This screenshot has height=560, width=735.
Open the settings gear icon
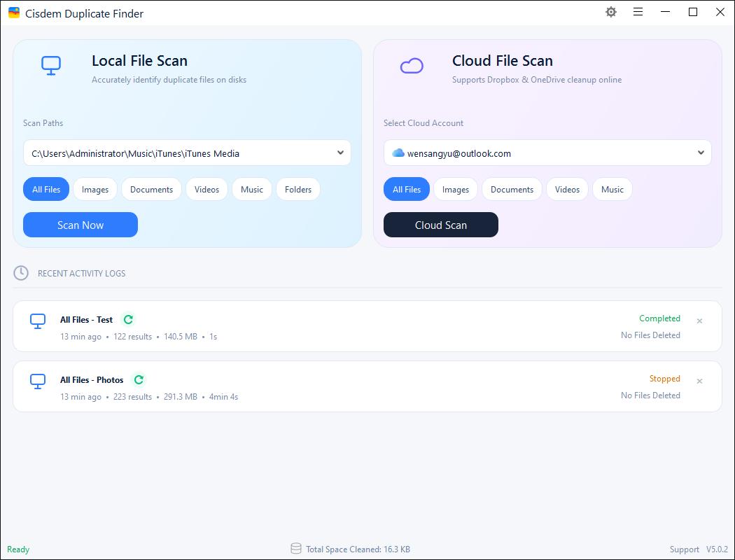611,12
